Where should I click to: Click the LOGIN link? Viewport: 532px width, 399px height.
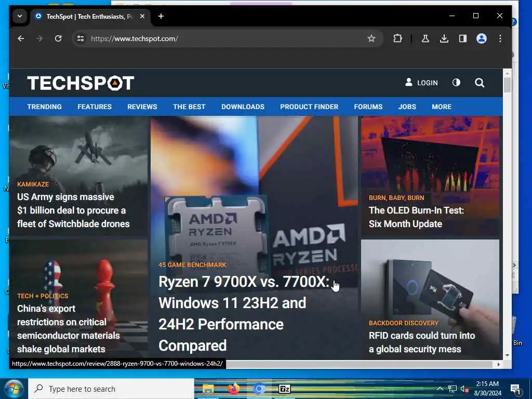tap(421, 83)
